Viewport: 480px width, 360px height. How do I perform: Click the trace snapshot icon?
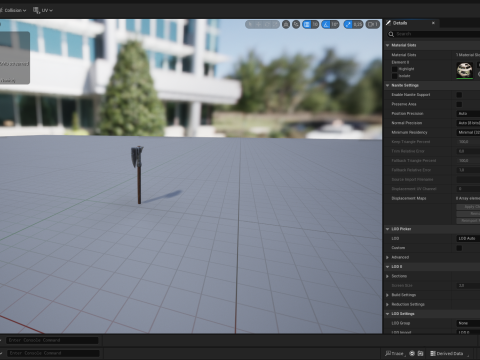pyautogui.click(x=420, y=354)
